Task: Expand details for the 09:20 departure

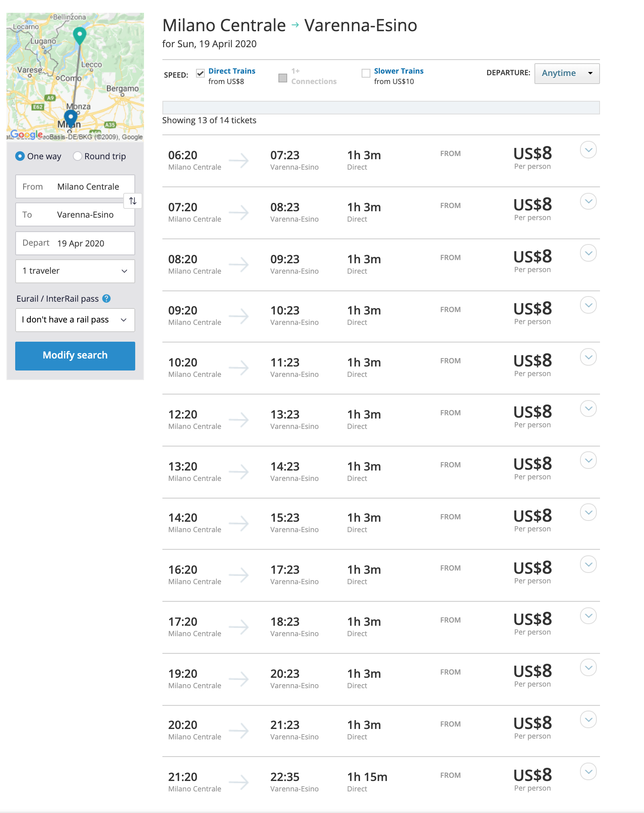Action: click(x=588, y=305)
